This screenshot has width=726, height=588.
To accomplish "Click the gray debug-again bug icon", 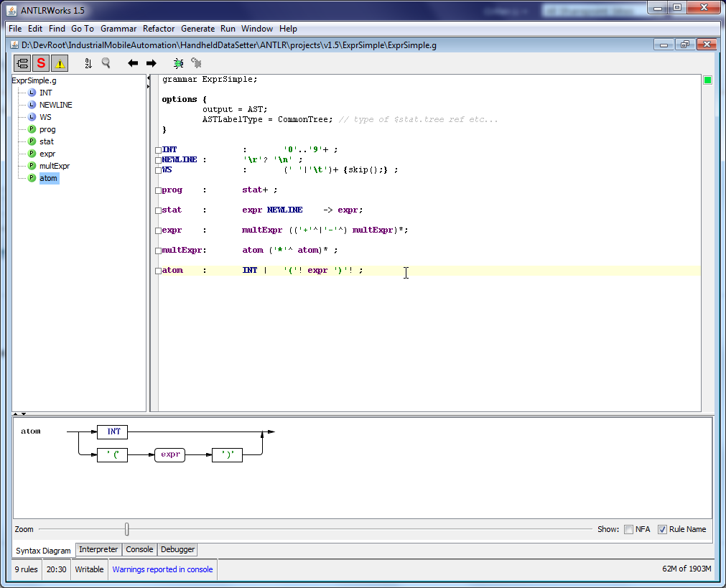I will 196,63.
